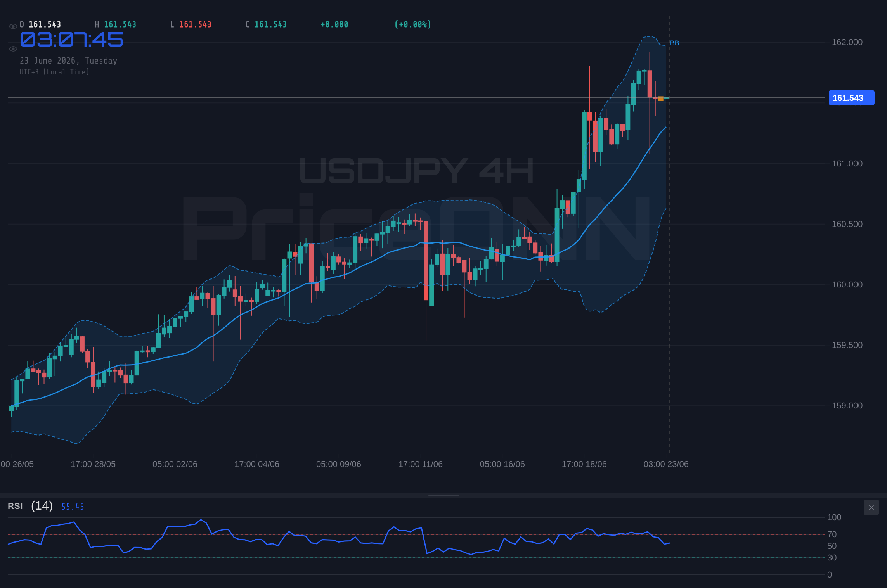
Task: Click the 03:00 23/06 time label
Action: click(x=666, y=464)
